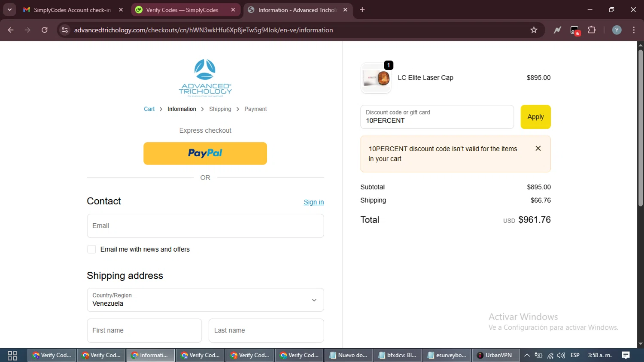Click the address bar URL
The width and height of the screenshot is (644, 362).
coord(204,30)
